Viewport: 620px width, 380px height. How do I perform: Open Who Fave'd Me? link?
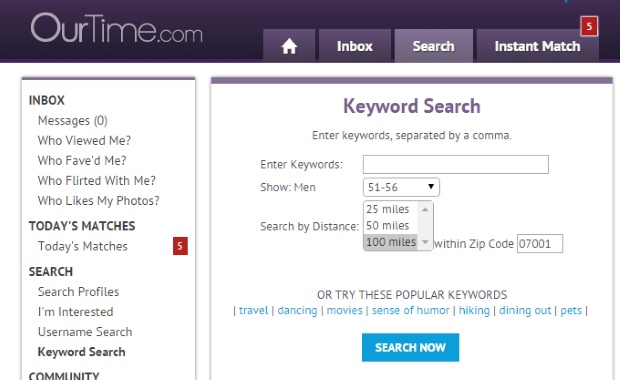click(82, 161)
